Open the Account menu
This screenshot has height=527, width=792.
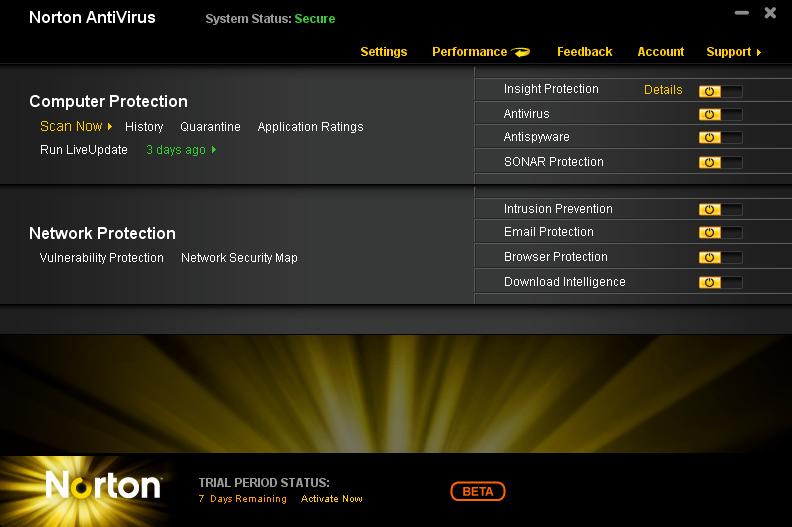click(660, 52)
